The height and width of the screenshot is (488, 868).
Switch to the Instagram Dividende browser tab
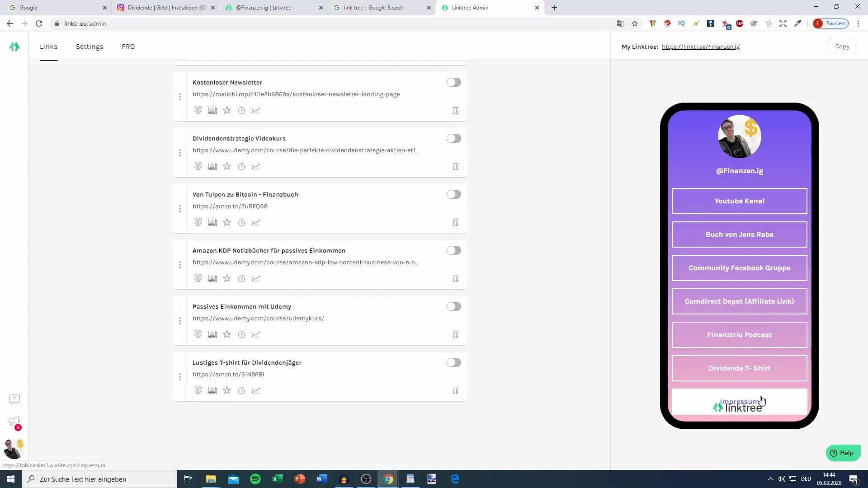coord(166,8)
